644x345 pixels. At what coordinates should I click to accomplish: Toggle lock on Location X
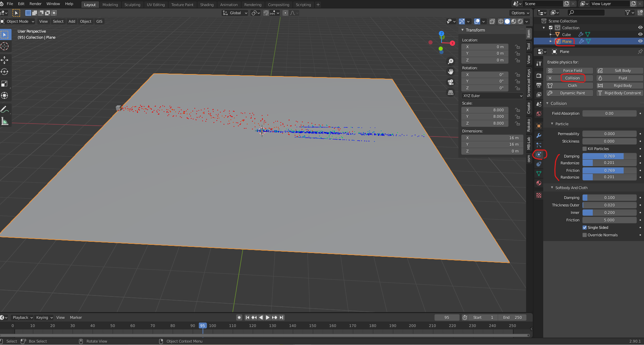517,47
